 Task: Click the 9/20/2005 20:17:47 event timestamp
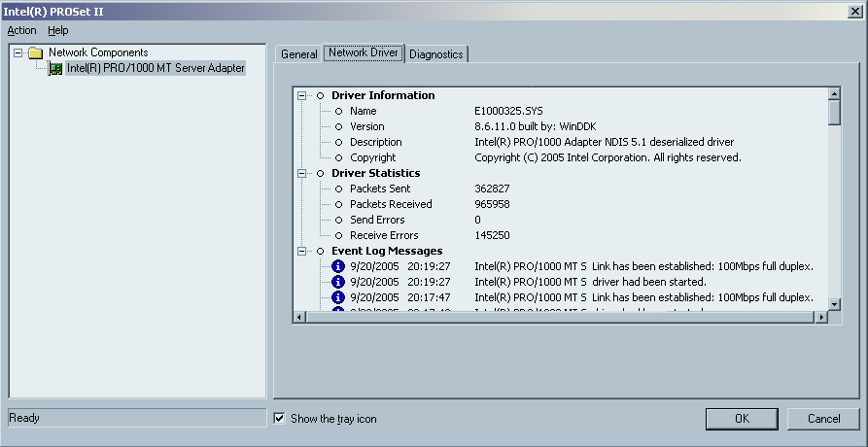(x=400, y=297)
